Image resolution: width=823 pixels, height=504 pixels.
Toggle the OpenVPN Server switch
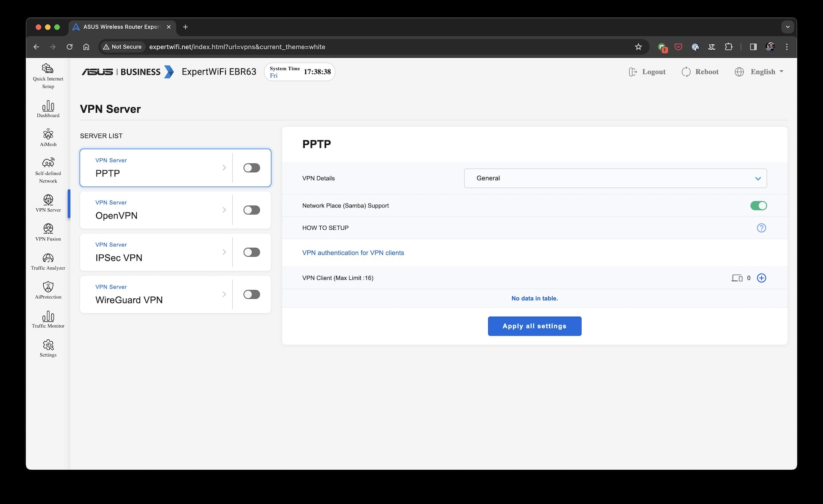[x=252, y=210]
